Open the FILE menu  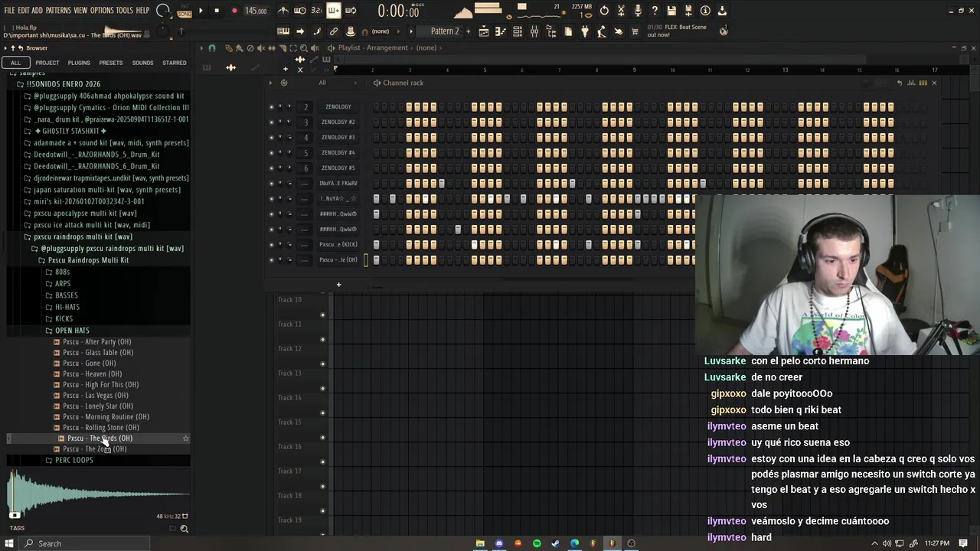click(x=9, y=11)
